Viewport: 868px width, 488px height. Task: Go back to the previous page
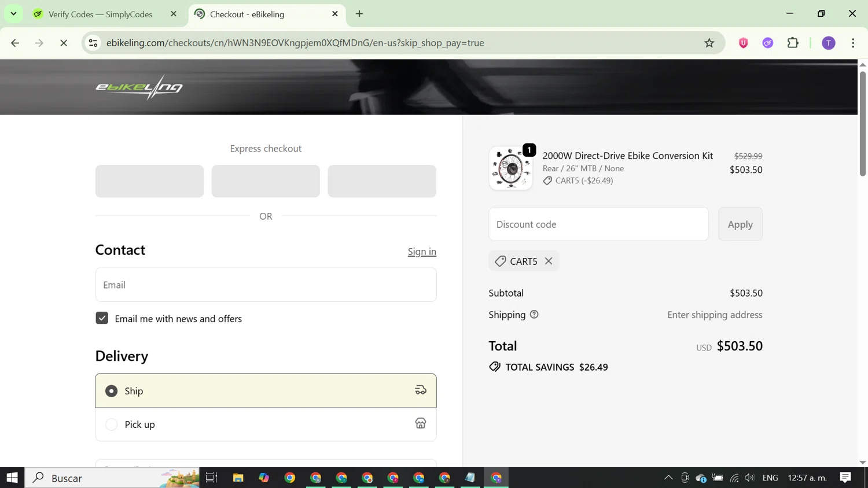click(x=15, y=43)
